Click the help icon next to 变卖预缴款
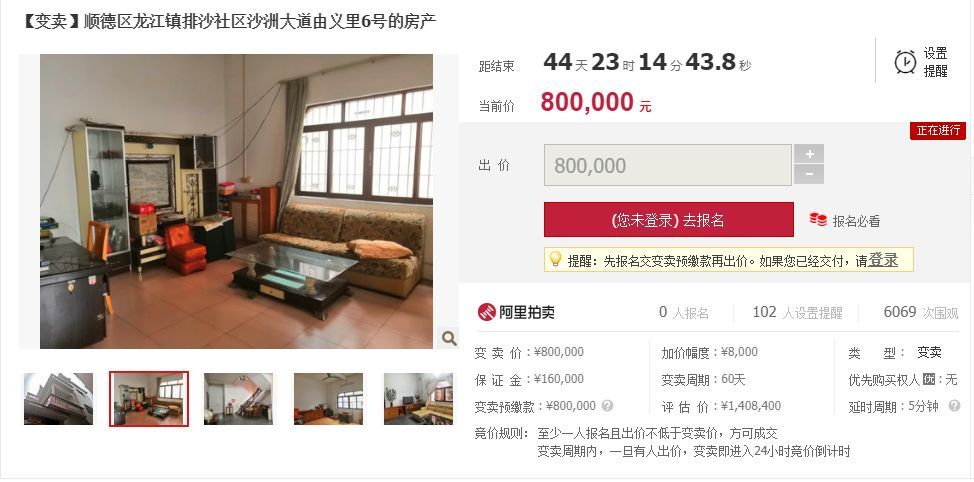Viewport: 974px width, 482px height. [608, 406]
